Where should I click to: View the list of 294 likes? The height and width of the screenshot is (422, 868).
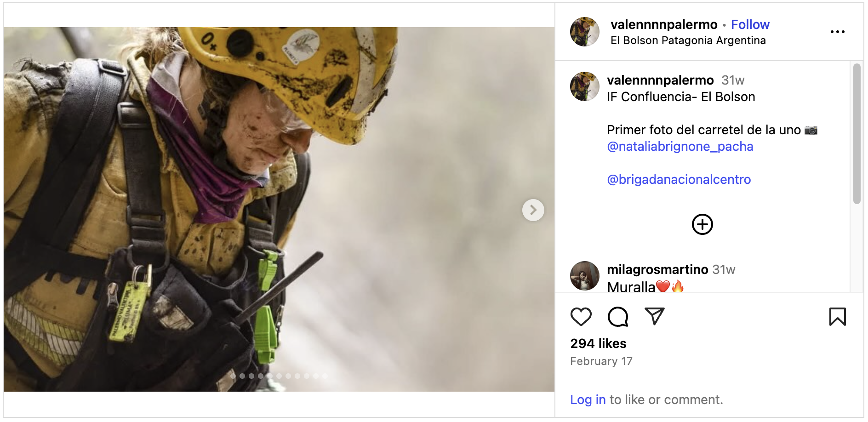click(598, 343)
